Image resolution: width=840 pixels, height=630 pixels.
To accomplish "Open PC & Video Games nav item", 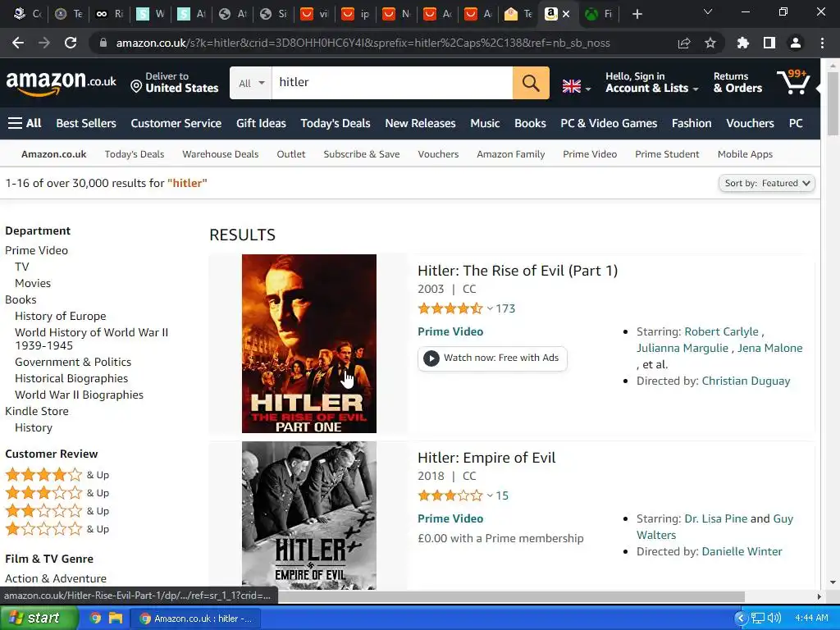I will click(x=609, y=123).
